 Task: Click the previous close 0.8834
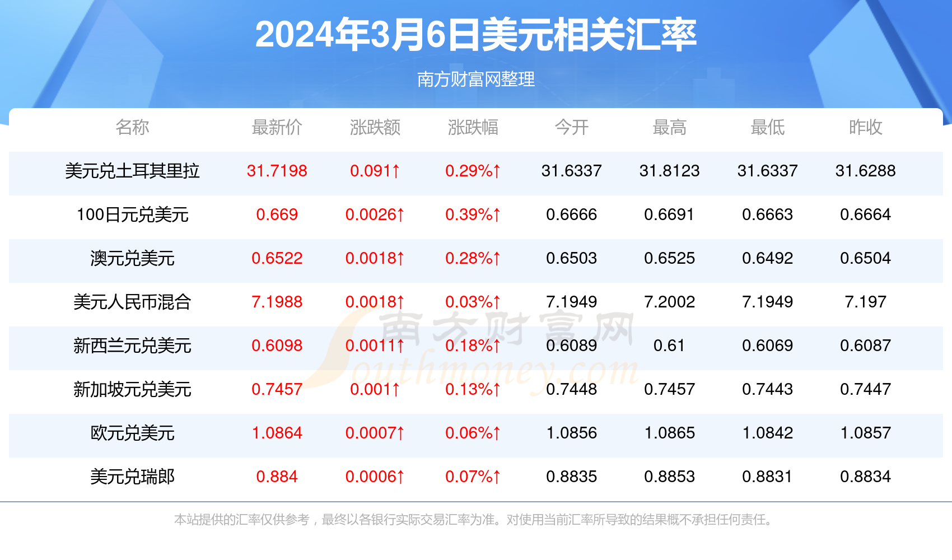865,477
